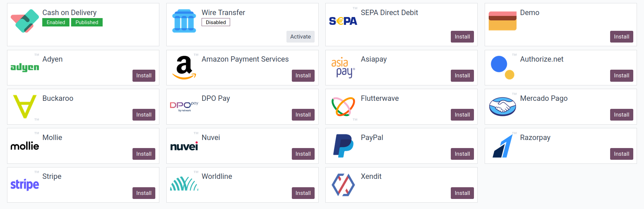This screenshot has height=209, width=644.
Task: Click the PayPal logo icon
Action: [x=343, y=146]
